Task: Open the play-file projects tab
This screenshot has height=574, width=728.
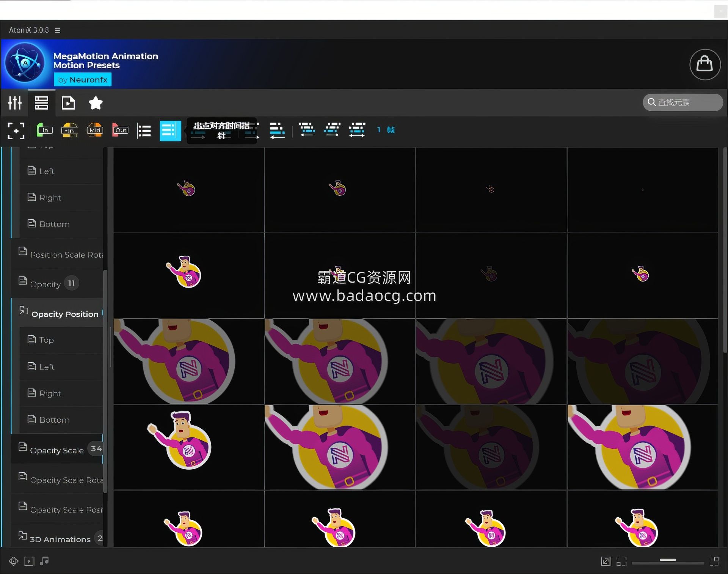Action: tap(68, 103)
